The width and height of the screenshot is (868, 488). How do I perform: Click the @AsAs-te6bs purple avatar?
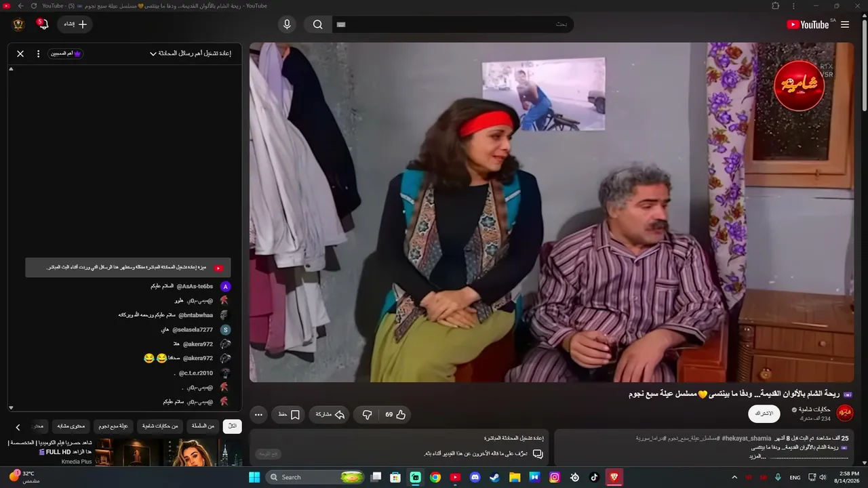(226, 287)
